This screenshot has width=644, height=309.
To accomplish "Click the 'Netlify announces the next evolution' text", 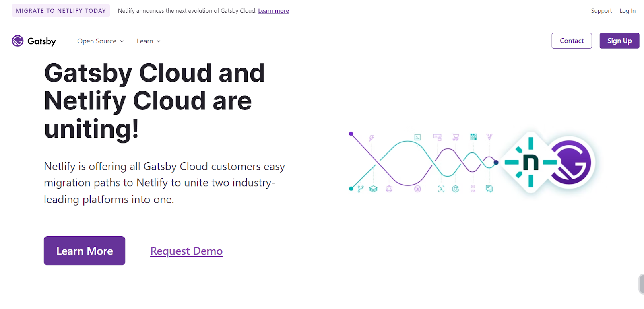I will point(187,11).
